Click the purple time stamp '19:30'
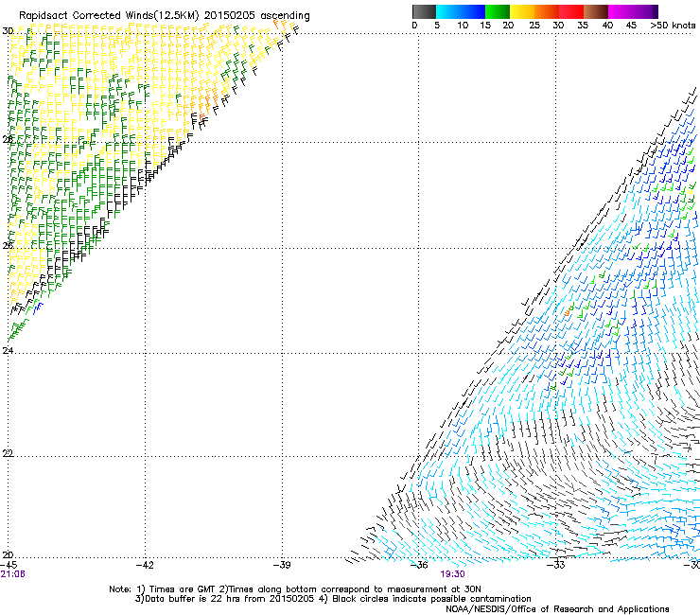 (452, 574)
